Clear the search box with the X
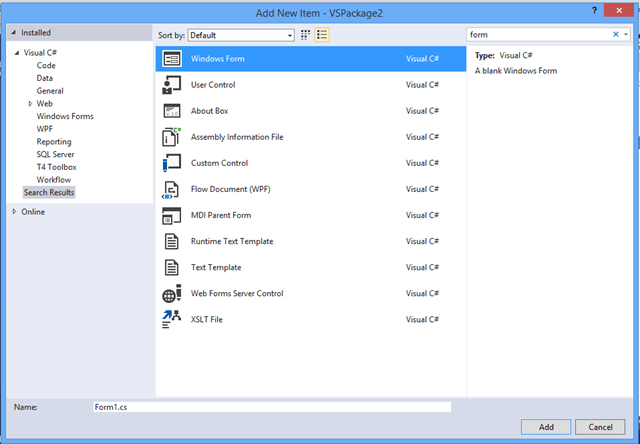 pos(616,35)
